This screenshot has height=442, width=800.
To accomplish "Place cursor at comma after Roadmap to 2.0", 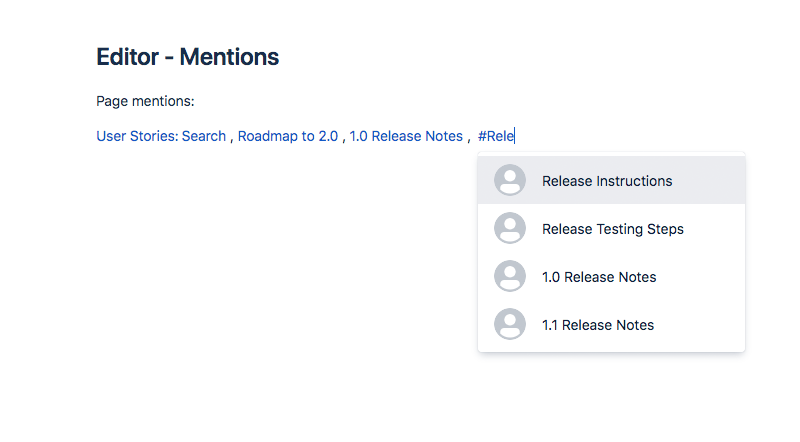I will [x=344, y=140].
